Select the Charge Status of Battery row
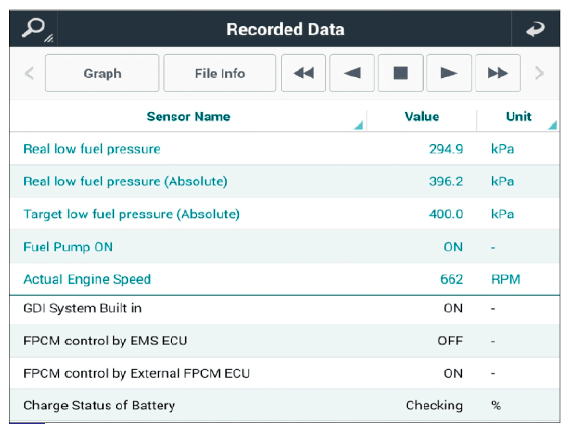 click(x=285, y=405)
